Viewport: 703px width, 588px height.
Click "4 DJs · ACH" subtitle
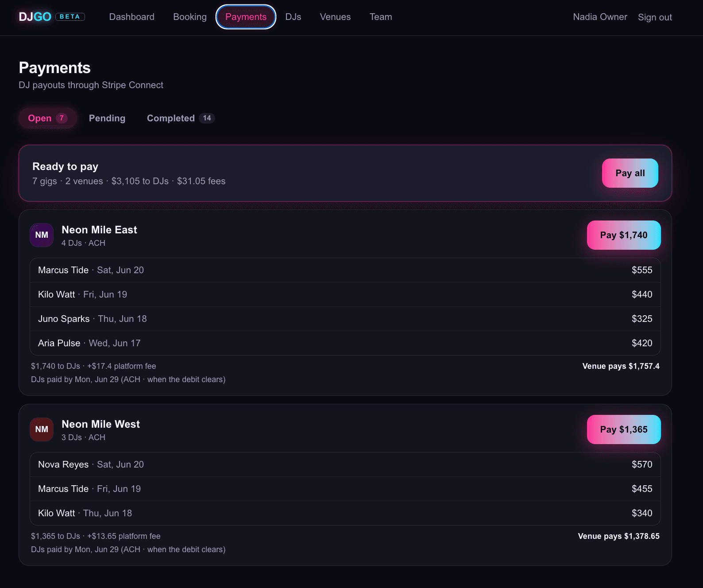[83, 243]
